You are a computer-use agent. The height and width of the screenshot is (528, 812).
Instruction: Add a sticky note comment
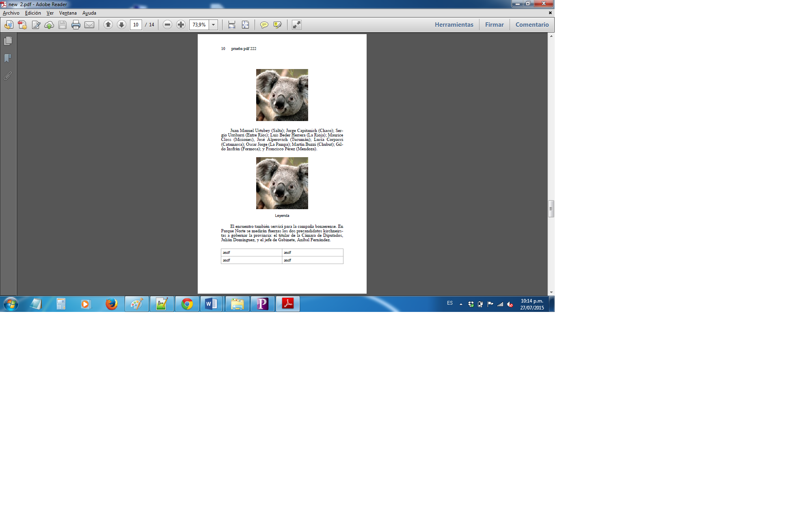(264, 25)
